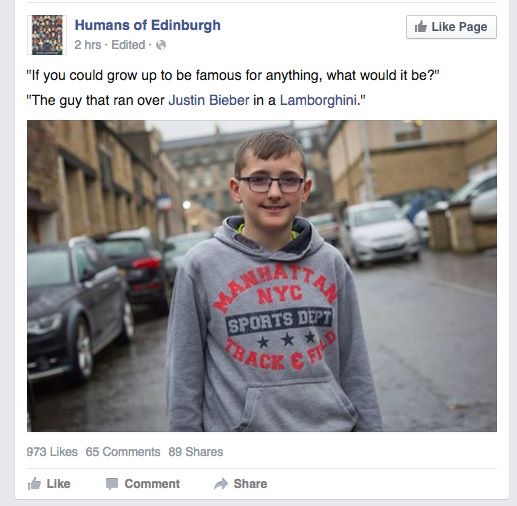Open the Humans of Edinburgh page name link
Viewport: 517px width, 506px height.
pos(148,25)
